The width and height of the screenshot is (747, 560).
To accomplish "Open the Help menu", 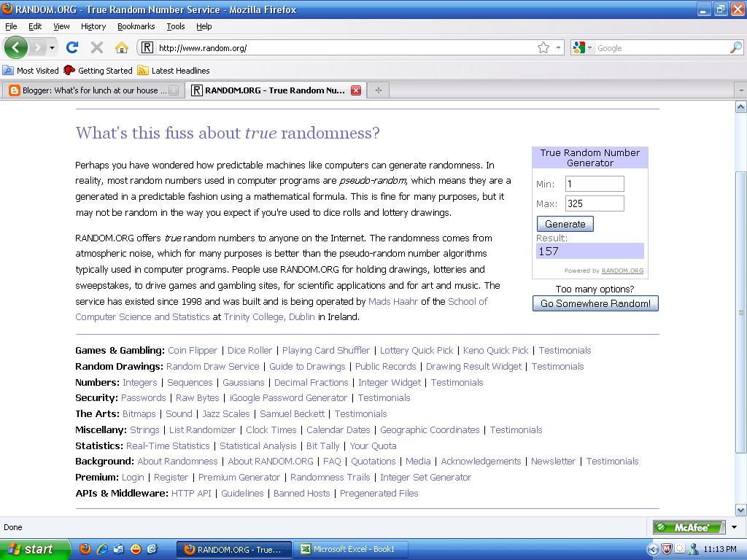I will [x=204, y=26].
